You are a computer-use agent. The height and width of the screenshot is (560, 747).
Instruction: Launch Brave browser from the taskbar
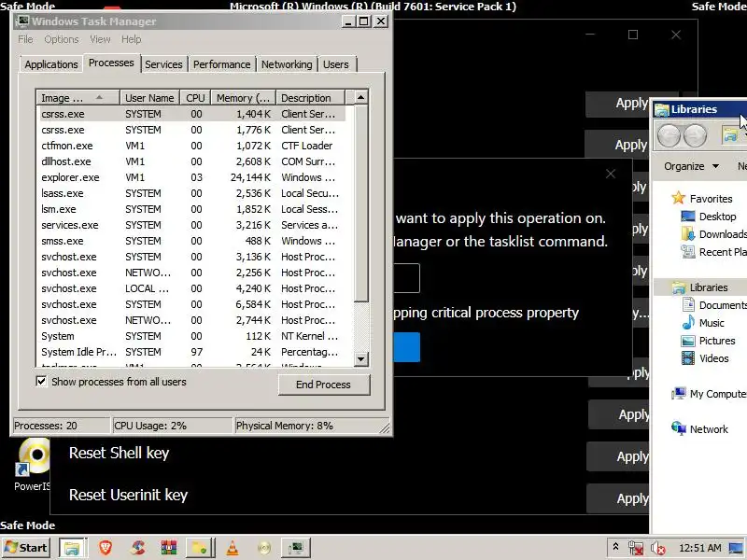[x=106, y=548]
